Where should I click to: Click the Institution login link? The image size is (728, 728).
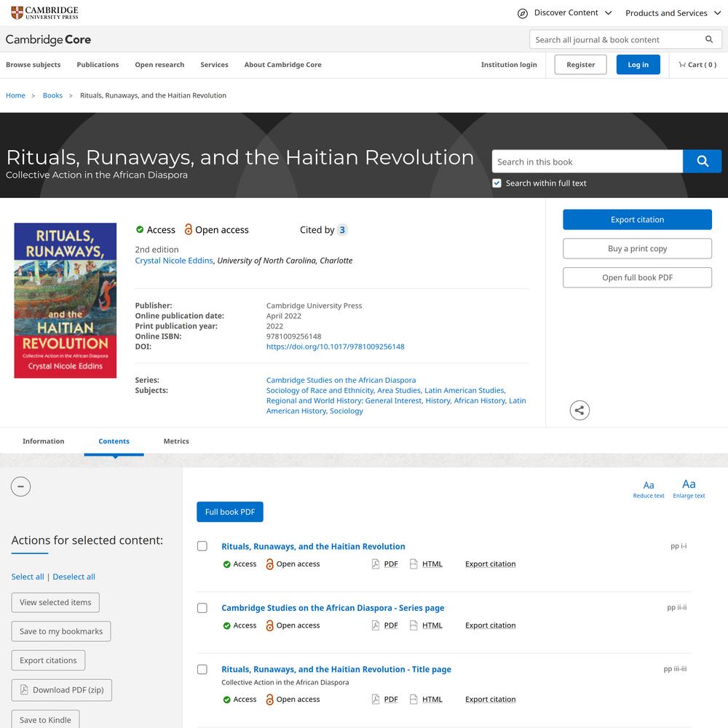(x=509, y=65)
